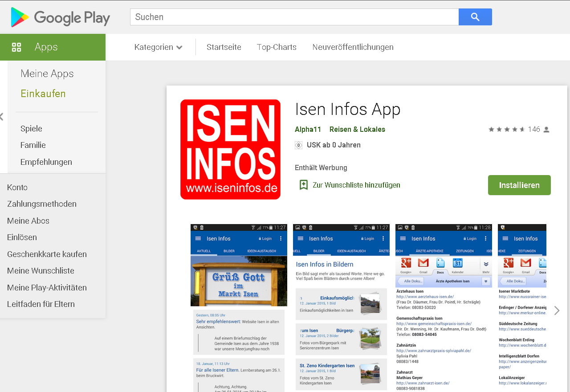Click the reviewer person icon next to 146

click(546, 130)
